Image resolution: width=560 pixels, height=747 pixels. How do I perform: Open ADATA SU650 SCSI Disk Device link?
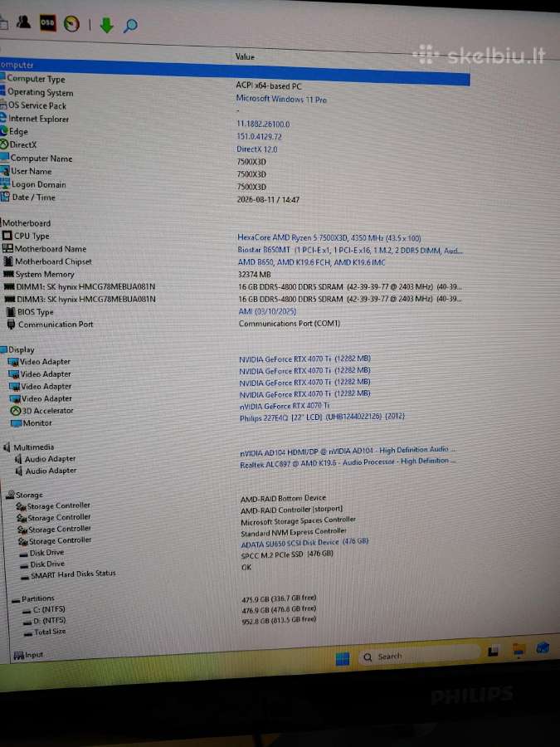(x=304, y=543)
